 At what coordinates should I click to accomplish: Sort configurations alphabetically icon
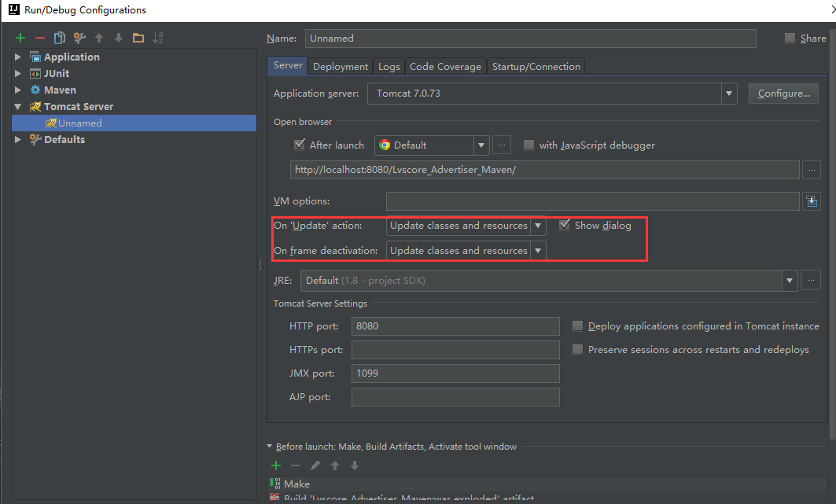coord(158,38)
